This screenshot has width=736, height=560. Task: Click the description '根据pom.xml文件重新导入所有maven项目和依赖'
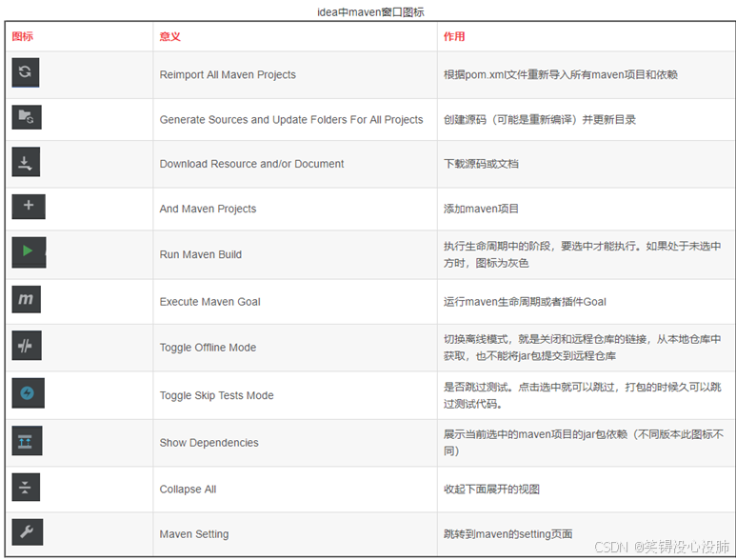(x=561, y=74)
